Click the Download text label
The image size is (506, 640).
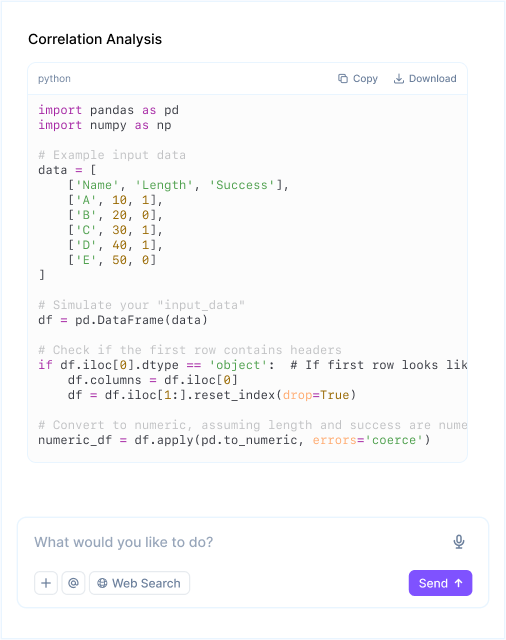click(x=433, y=78)
